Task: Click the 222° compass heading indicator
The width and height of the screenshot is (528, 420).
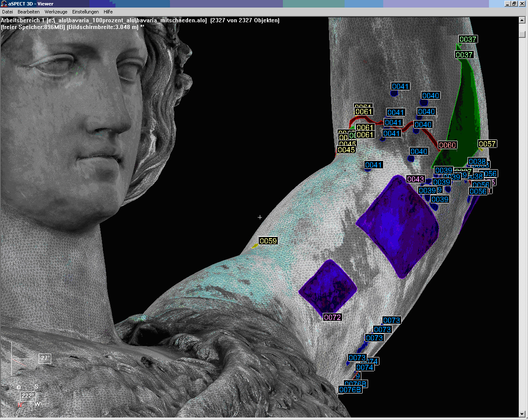Action: click(28, 396)
